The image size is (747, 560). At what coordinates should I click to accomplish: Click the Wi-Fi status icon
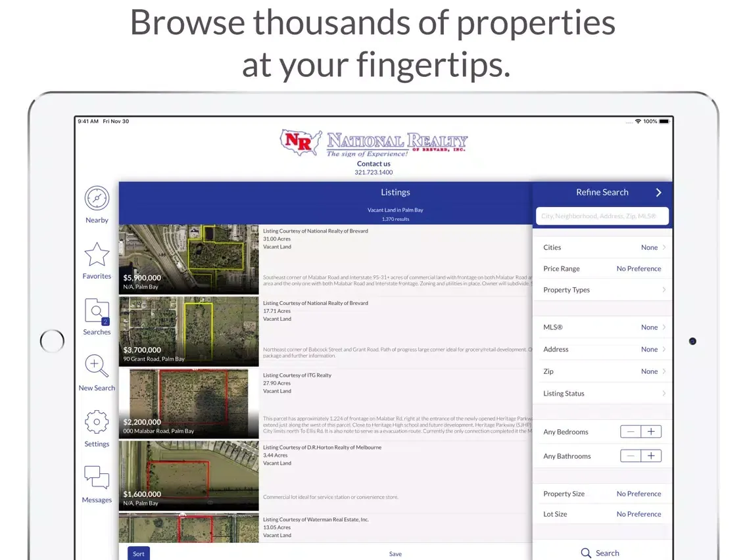click(638, 122)
